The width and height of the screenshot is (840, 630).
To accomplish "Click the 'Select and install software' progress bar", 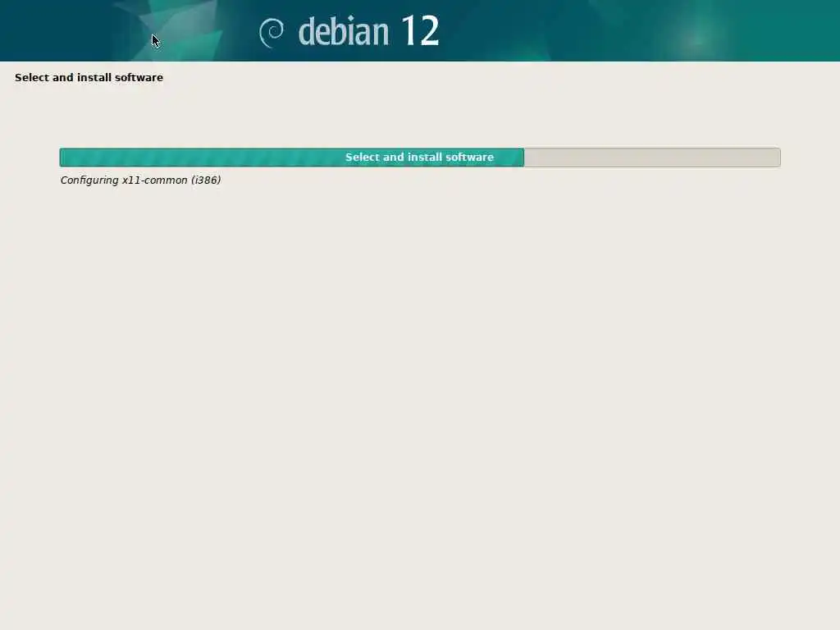I will (x=419, y=157).
